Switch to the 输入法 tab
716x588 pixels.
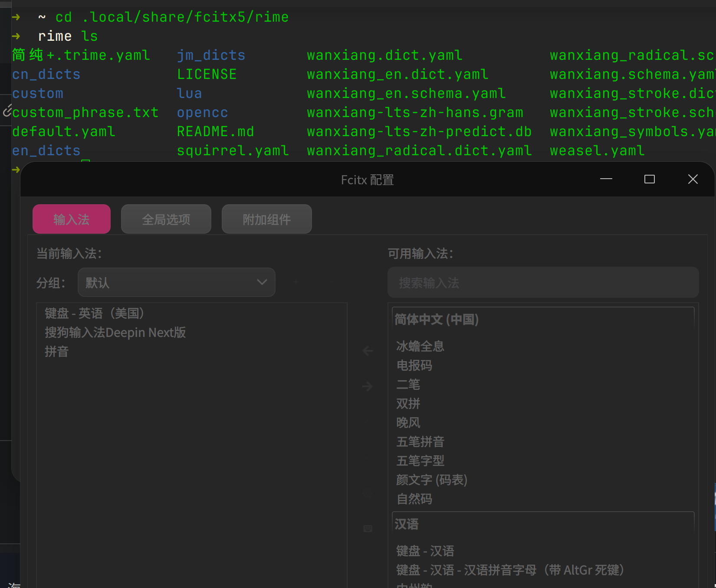72,219
